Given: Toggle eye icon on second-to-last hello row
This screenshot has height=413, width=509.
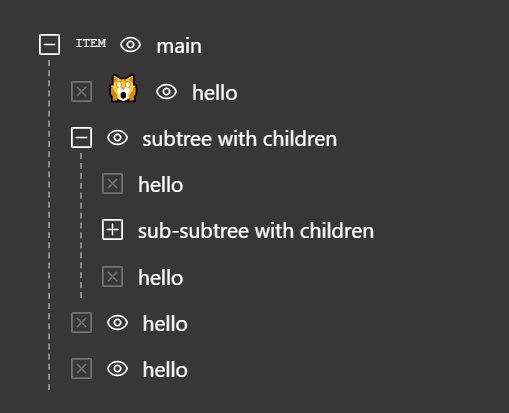Looking at the screenshot, I should tap(117, 323).
